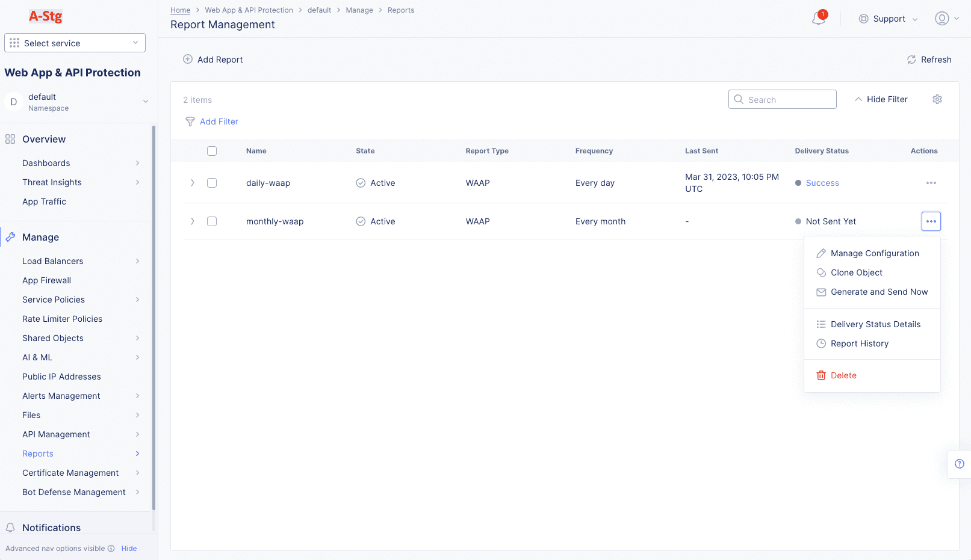Click the Notifications bell in the sidebar
Viewport: 971px width, 560px height.
point(9,528)
